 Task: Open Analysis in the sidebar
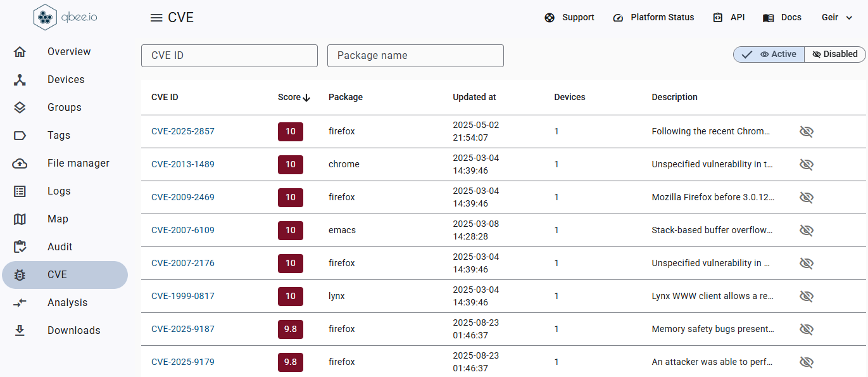(68, 303)
